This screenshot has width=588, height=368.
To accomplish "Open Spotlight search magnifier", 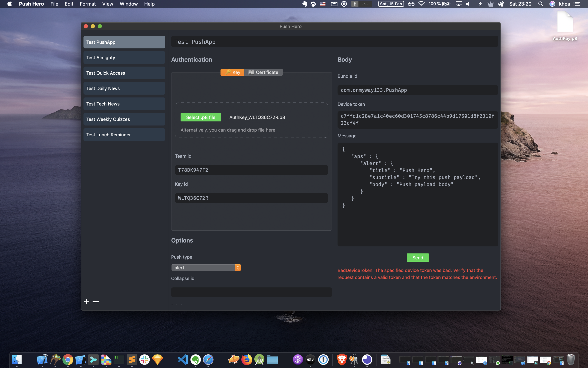I will click(541, 4).
